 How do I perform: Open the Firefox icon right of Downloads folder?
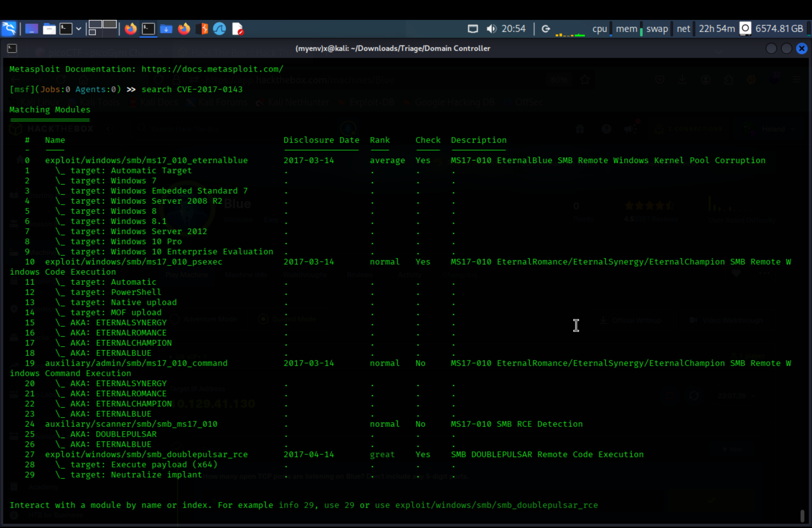pos(184,29)
